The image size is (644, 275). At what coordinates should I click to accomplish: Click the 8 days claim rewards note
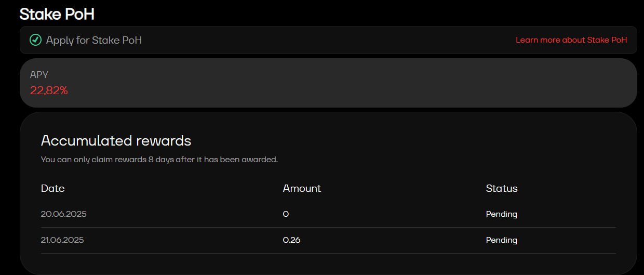[x=159, y=160]
